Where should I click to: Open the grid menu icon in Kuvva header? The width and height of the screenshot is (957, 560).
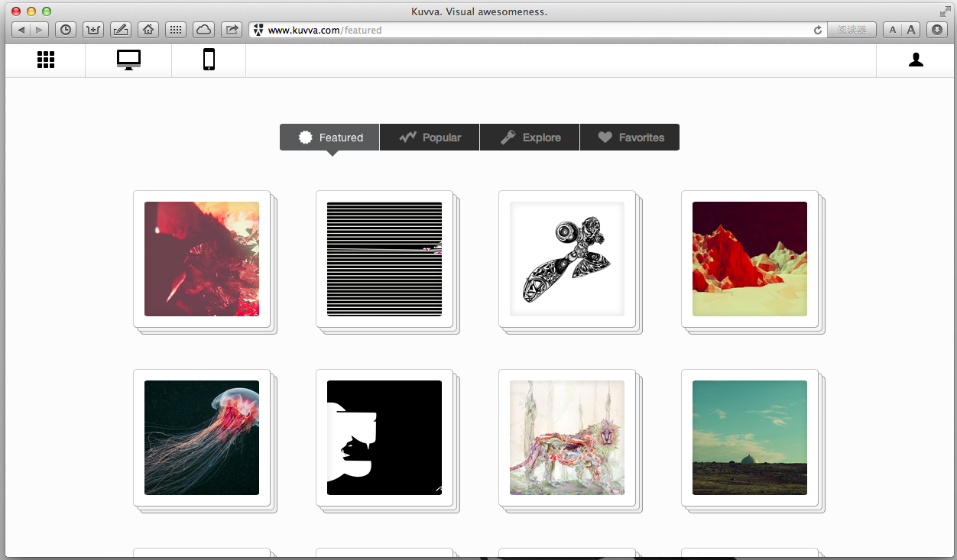[x=46, y=60]
